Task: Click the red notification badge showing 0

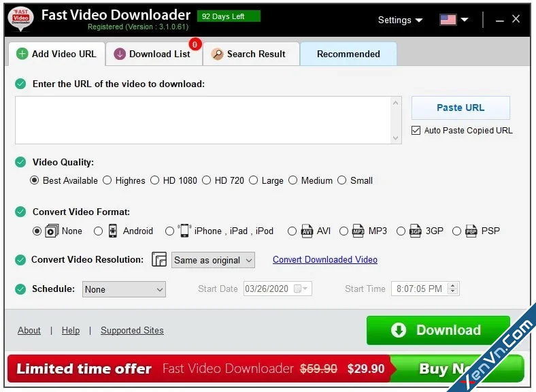Action: point(195,44)
